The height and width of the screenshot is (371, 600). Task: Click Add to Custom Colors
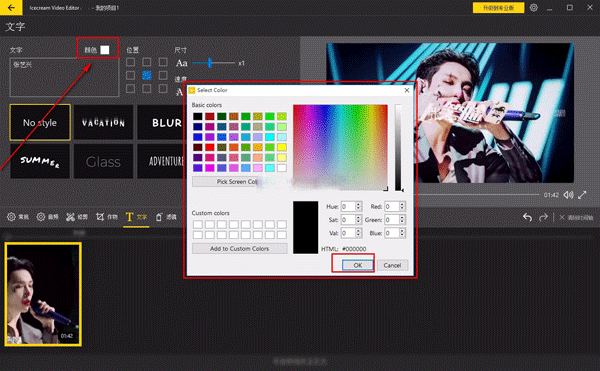click(240, 249)
